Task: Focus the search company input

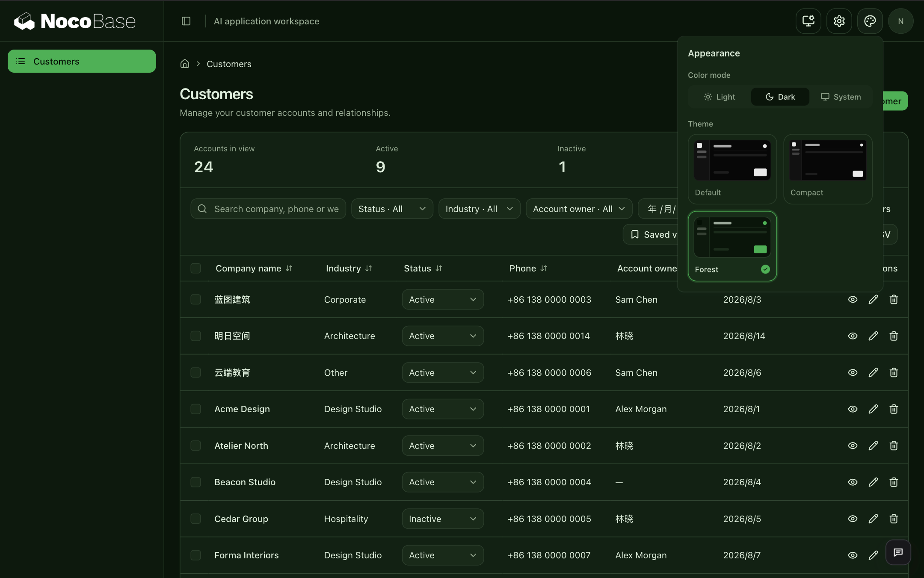Action: coord(268,209)
